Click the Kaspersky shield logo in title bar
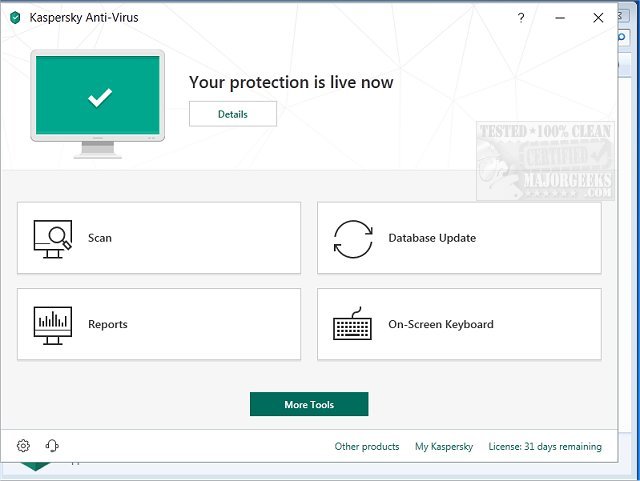 coord(15,18)
